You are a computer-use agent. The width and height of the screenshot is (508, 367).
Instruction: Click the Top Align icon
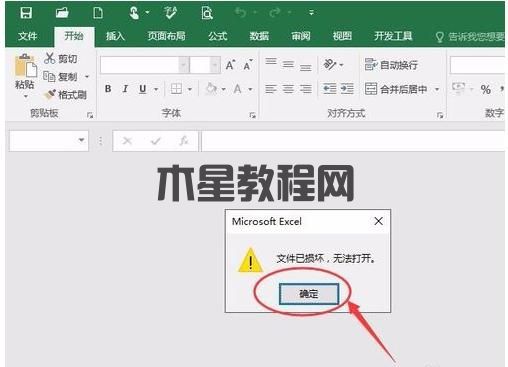coord(271,62)
